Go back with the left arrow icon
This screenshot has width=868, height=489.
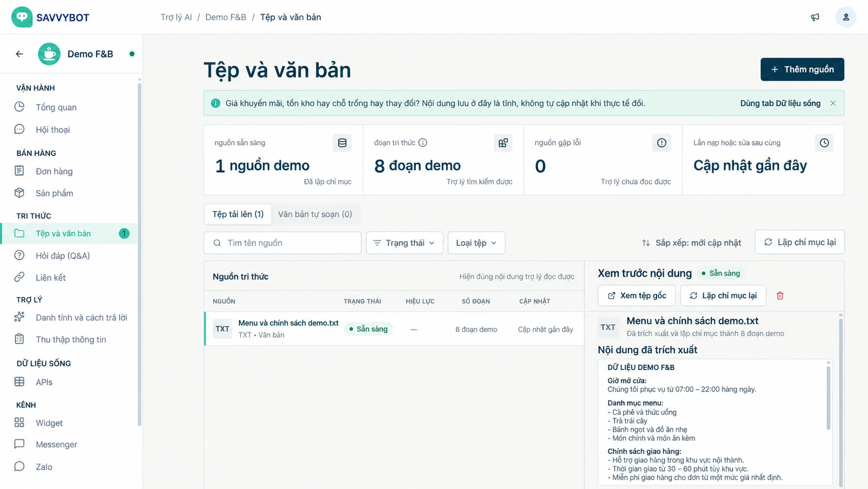click(19, 54)
